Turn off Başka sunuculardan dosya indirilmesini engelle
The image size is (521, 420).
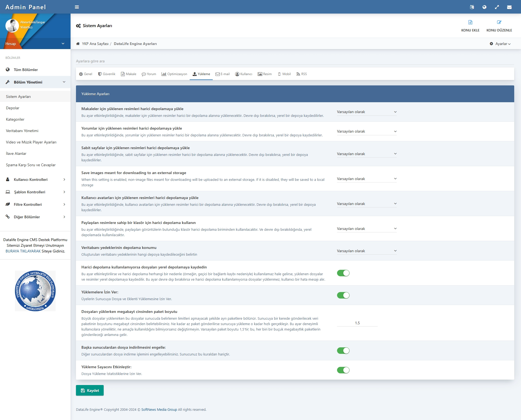click(343, 351)
